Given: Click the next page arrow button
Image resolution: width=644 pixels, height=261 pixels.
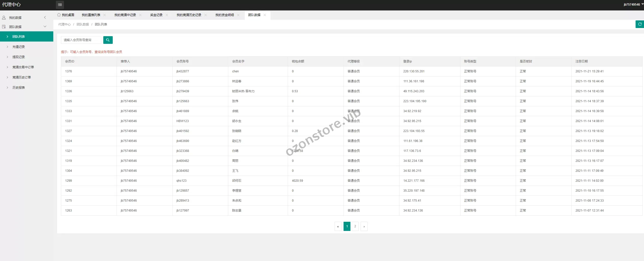Looking at the screenshot, I should (x=364, y=226).
